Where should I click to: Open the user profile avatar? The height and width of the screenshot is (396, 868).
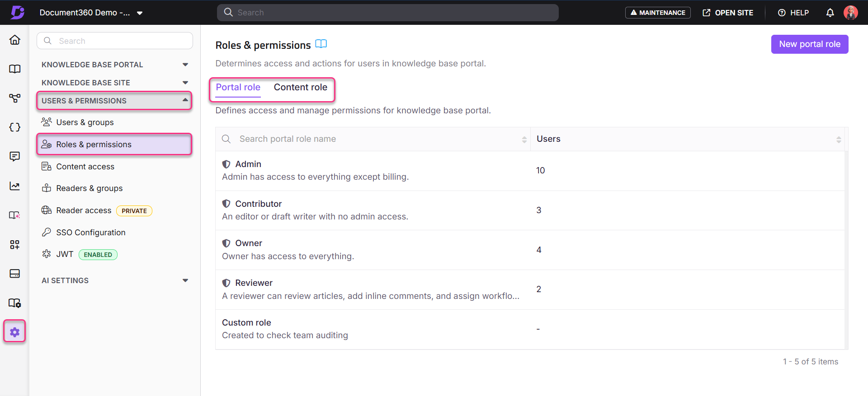coord(851,13)
